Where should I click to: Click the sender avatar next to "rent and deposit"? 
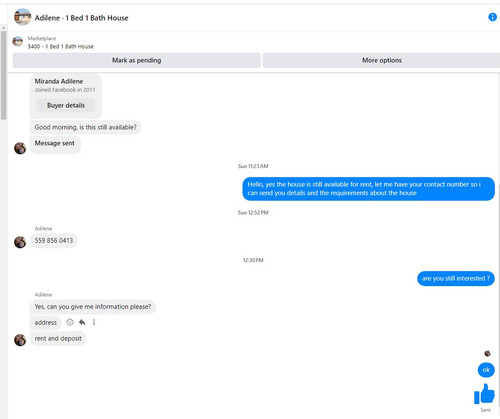20,340
